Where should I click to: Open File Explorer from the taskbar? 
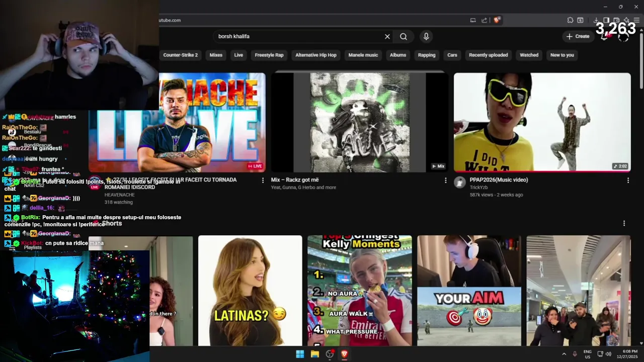pos(315,354)
